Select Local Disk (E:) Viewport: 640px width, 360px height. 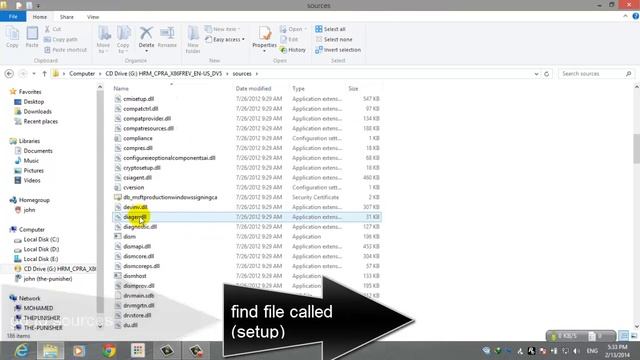coord(40,259)
